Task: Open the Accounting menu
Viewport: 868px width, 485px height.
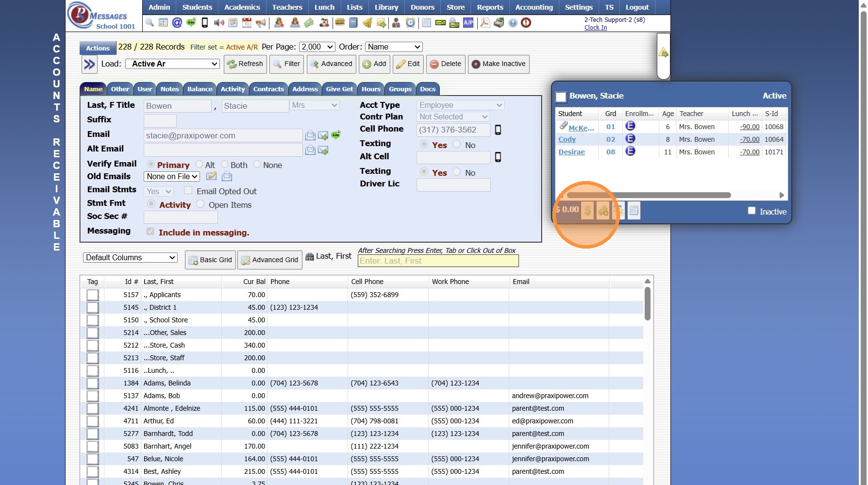Action: (534, 7)
